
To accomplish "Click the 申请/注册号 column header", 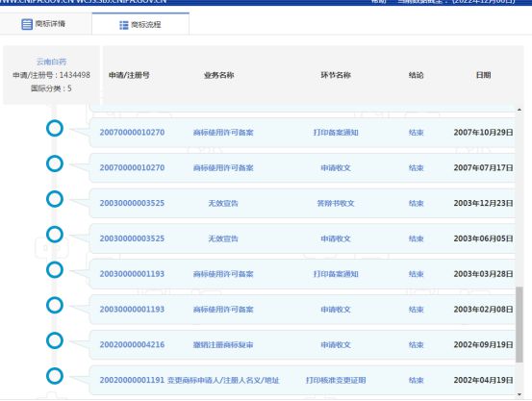I will [x=129, y=75].
